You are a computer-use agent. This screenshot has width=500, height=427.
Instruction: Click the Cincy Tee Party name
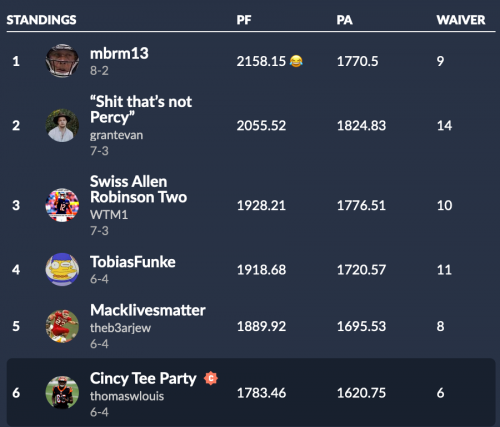(x=143, y=379)
